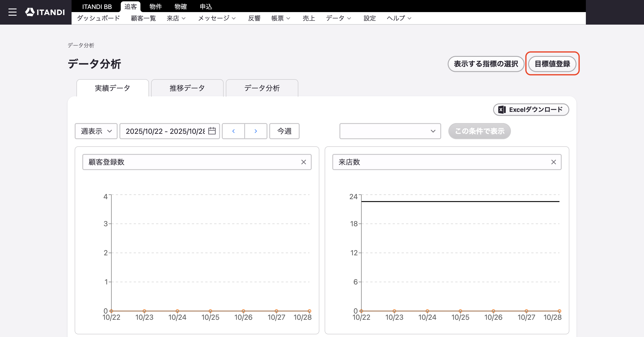Go to previous week with left arrow
644x337 pixels.
pyautogui.click(x=233, y=131)
